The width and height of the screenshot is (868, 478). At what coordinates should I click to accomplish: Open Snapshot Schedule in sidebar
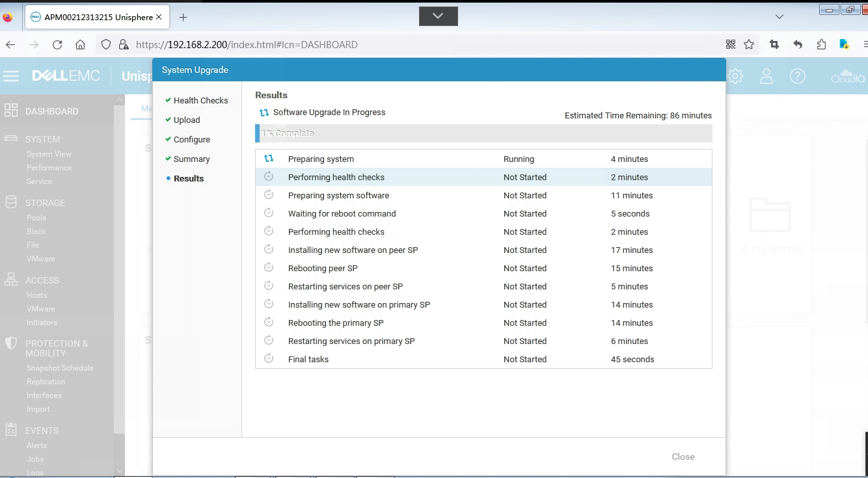60,368
